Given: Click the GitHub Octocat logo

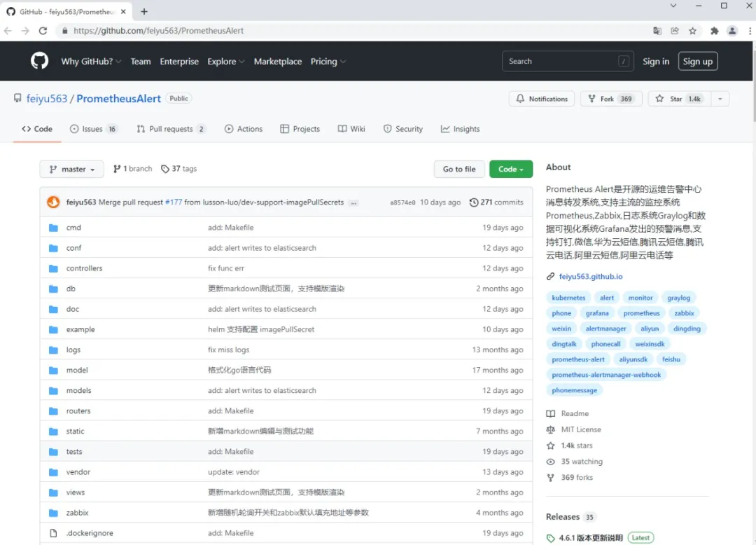Looking at the screenshot, I should [x=39, y=61].
